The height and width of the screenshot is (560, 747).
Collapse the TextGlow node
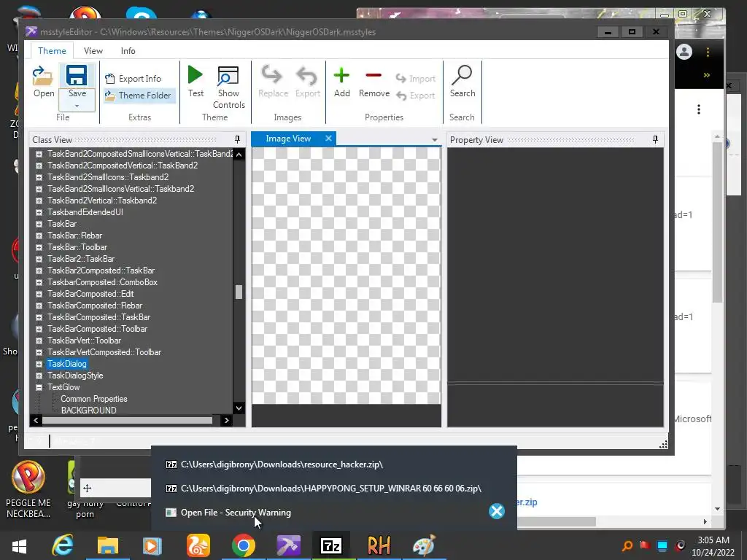pyautogui.click(x=39, y=388)
